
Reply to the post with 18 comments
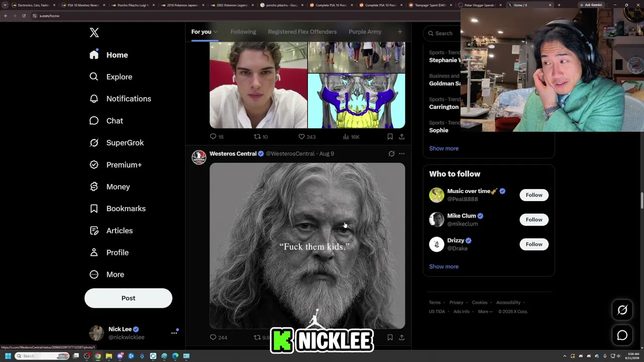coord(213,137)
